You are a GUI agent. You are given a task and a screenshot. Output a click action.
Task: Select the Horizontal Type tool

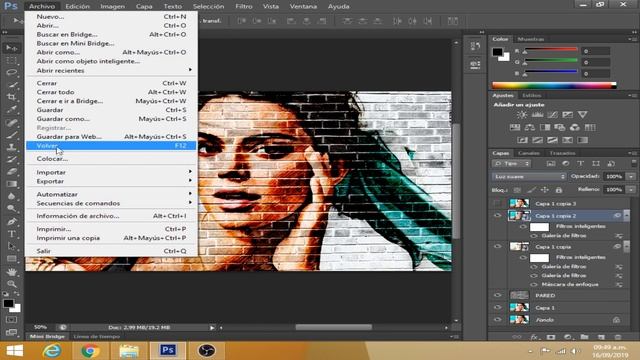click(11, 234)
